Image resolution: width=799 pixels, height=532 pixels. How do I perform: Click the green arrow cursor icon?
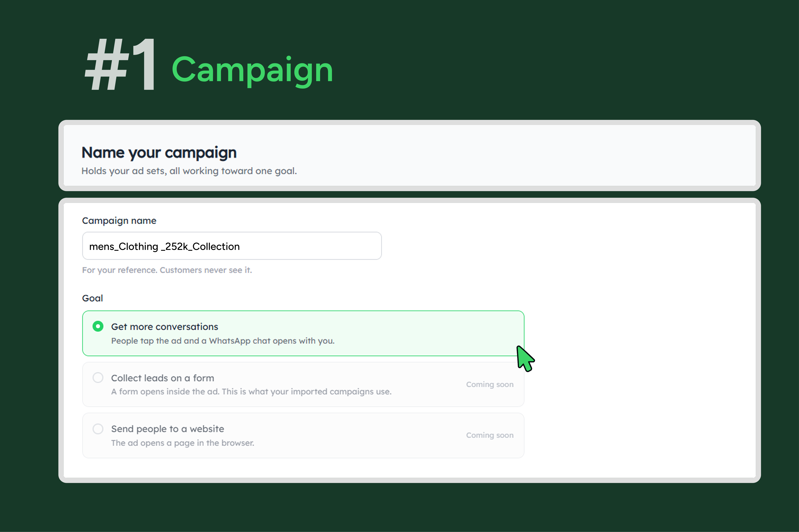pos(525,359)
